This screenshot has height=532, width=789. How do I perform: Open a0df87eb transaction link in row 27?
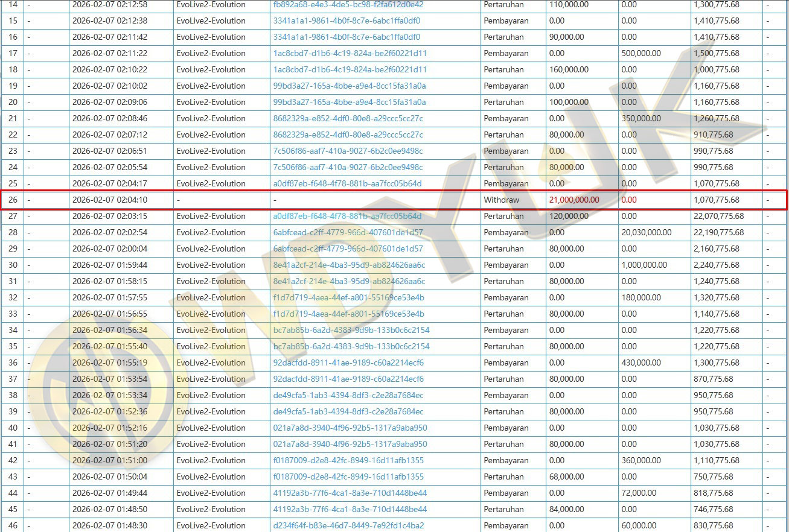(347, 217)
